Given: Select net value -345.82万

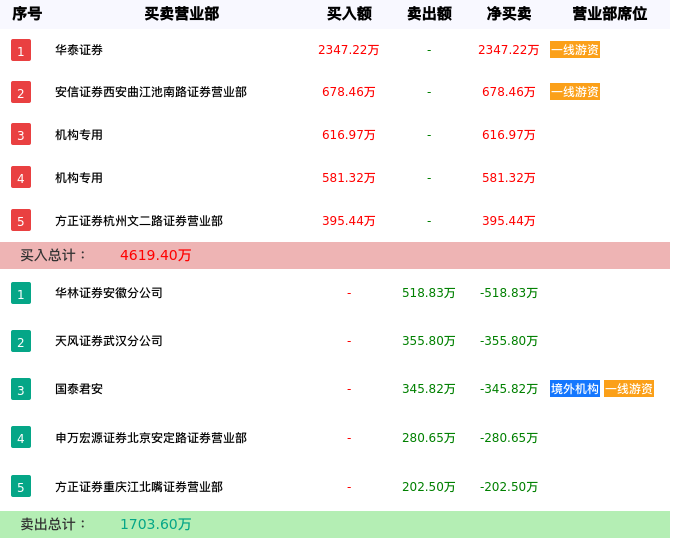Looking at the screenshot, I should (509, 389).
